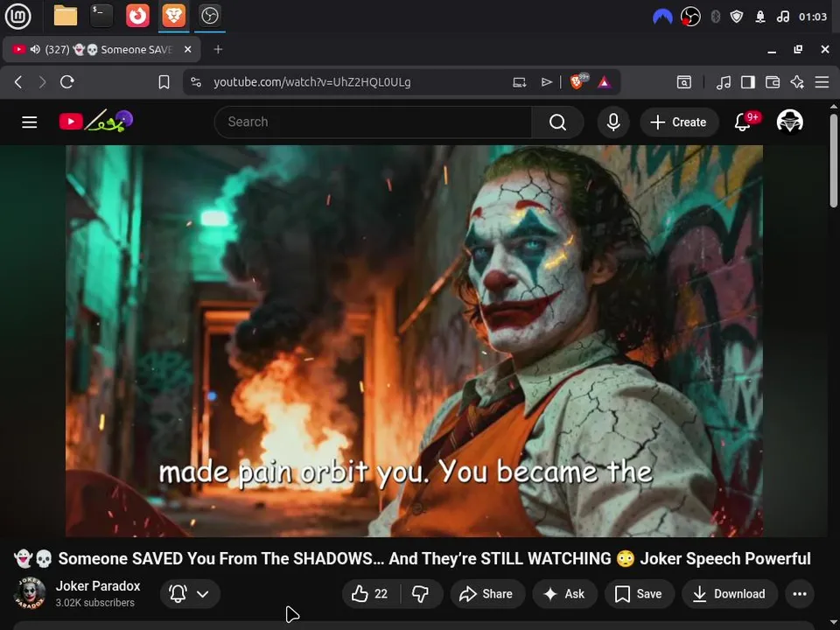
Task: Open the Brave main hamburger menu
Action: tap(822, 82)
